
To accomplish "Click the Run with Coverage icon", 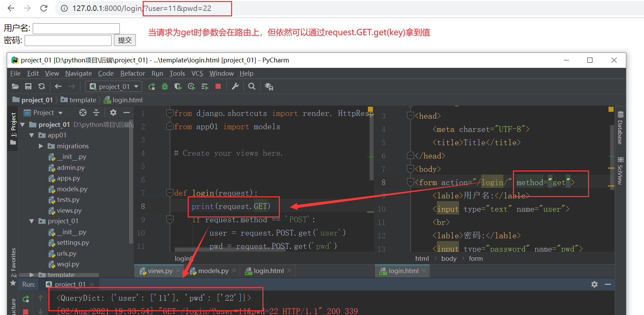I will 178,87.
